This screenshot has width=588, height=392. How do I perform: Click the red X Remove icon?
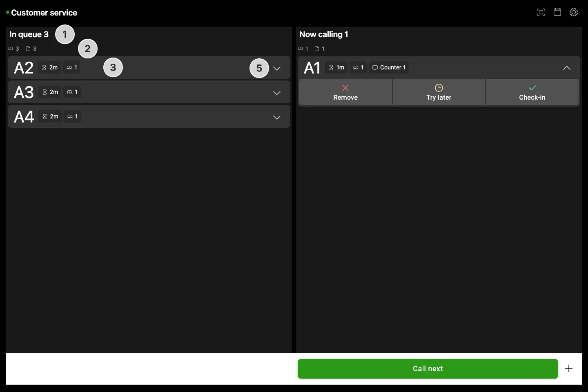click(345, 88)
